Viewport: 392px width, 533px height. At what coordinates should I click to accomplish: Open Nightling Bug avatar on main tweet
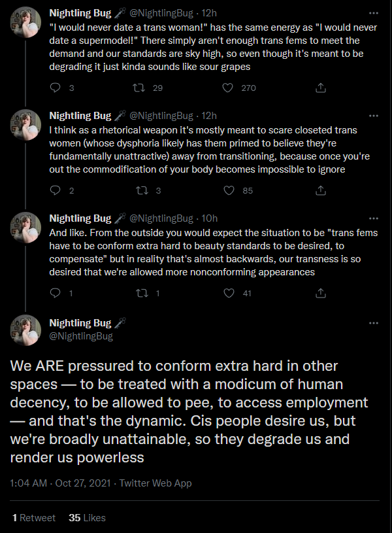pyautogui.click(x=25, y=330)
